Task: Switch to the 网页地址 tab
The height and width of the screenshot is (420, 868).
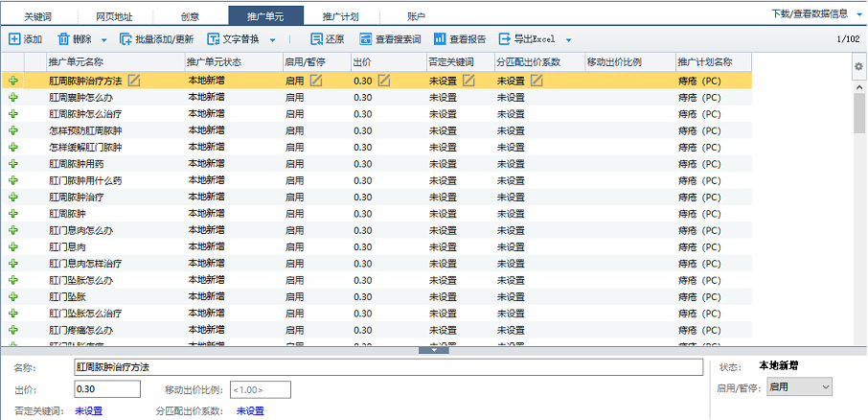Action: pos(115,16)
